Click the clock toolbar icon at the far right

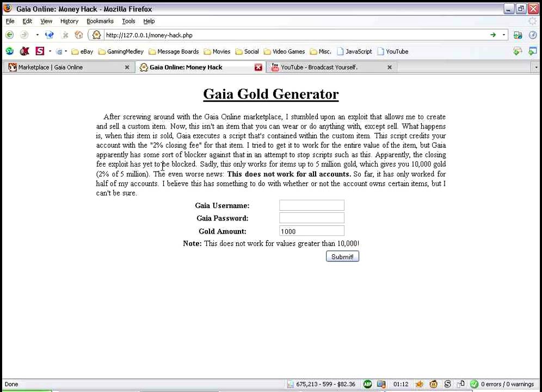coord(533,35)
